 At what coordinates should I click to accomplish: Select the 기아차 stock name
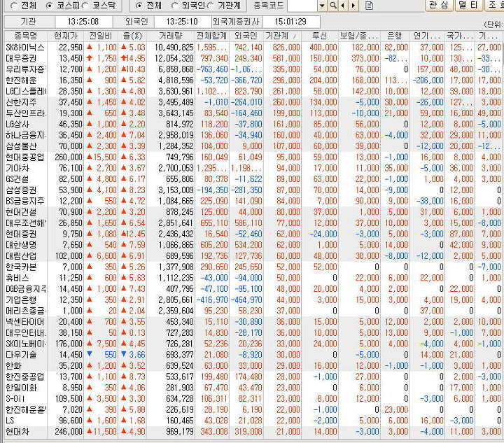pos(17,169)
